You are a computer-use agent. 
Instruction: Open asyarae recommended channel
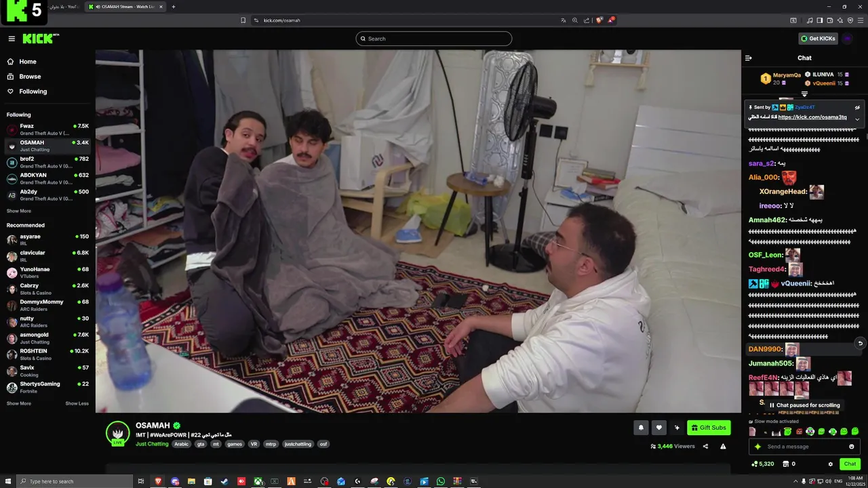(47, 239)
